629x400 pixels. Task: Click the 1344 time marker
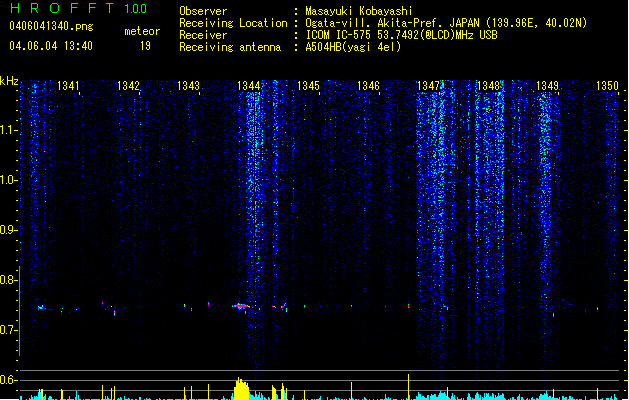(248, 85)
